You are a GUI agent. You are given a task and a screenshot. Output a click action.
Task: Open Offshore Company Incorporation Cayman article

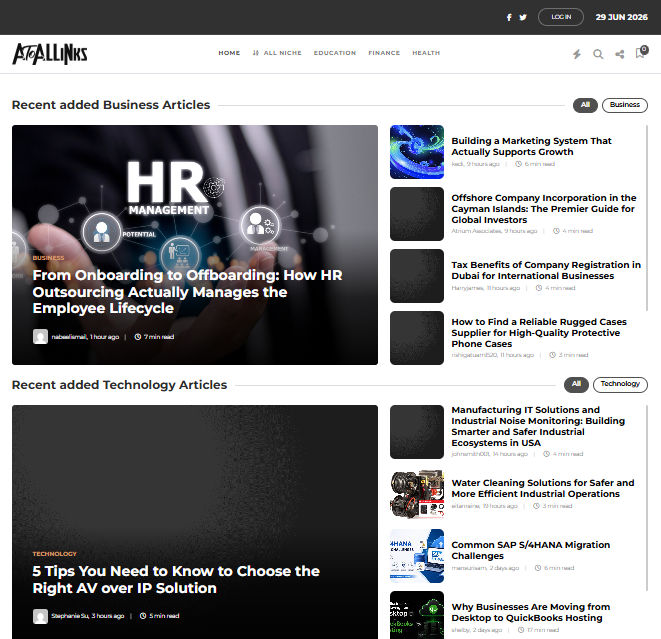click(x=544, y=209)
